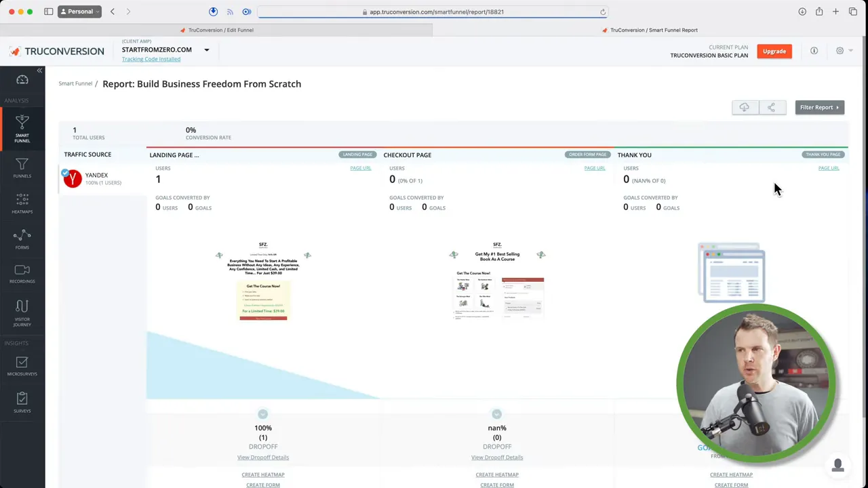Download the report via cloud icon

coord(744,107)
